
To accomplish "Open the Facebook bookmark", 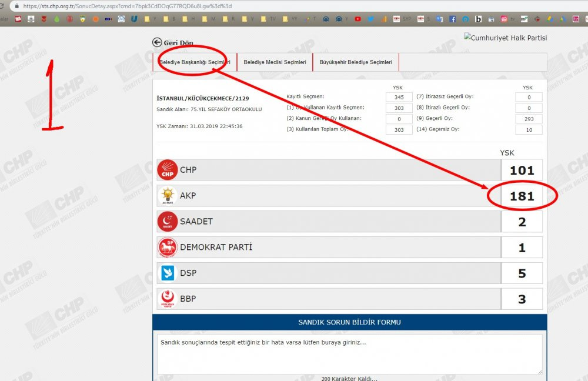I will (453, 19).
